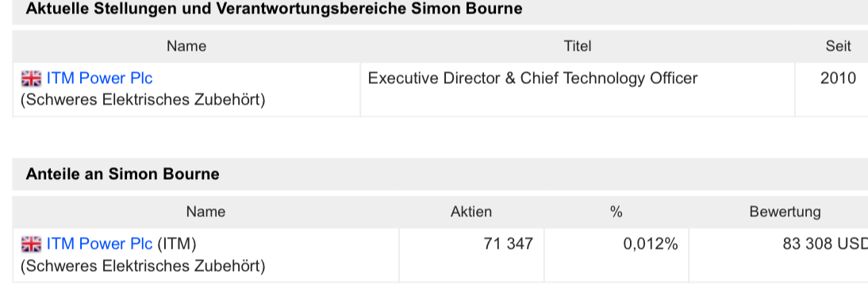Click the Name header in the positions table
Screen dimensions: 868x290
(x=186, y=46)
